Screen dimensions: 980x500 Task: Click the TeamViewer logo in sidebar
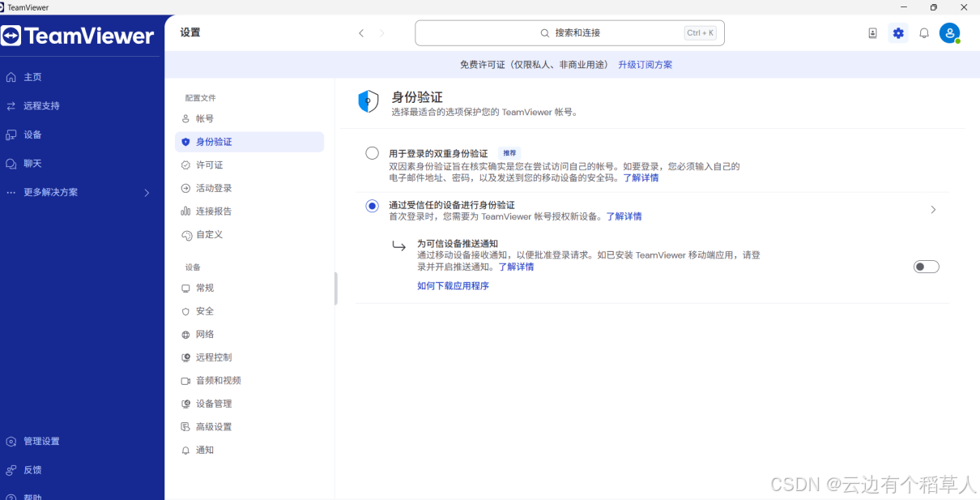click(78, 36)
